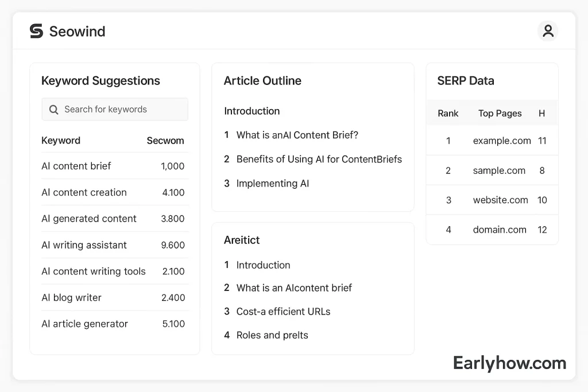Click the Seowind logo icon
Screen dimensions: 588x392
pyautogui.click(x=36, y=31)
